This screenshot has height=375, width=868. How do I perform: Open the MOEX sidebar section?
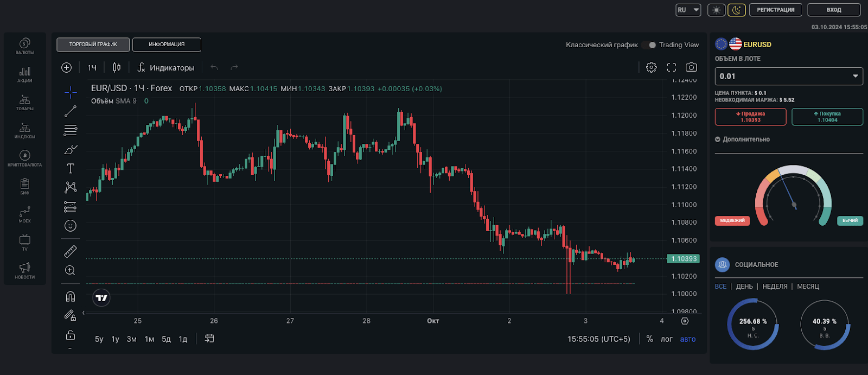(24, 215)
